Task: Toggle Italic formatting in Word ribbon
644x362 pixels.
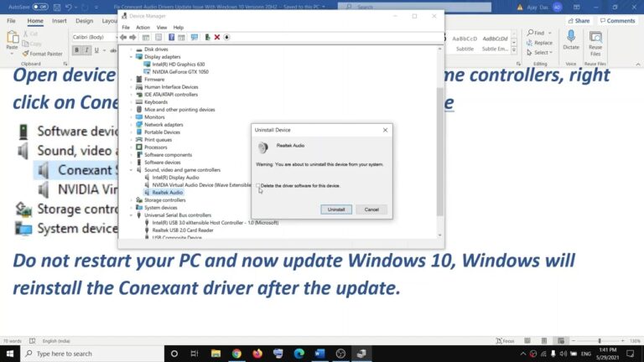Action: tap(86, 50)
